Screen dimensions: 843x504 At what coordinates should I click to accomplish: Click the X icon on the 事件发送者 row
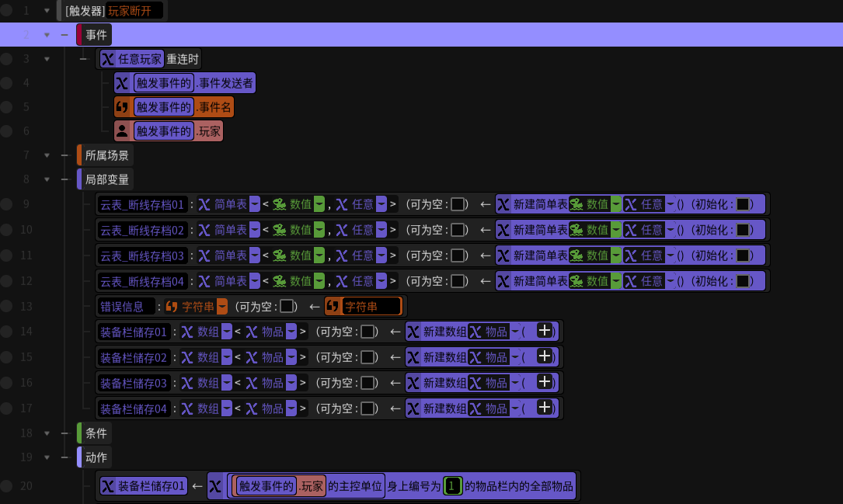[x=122, y=83]
